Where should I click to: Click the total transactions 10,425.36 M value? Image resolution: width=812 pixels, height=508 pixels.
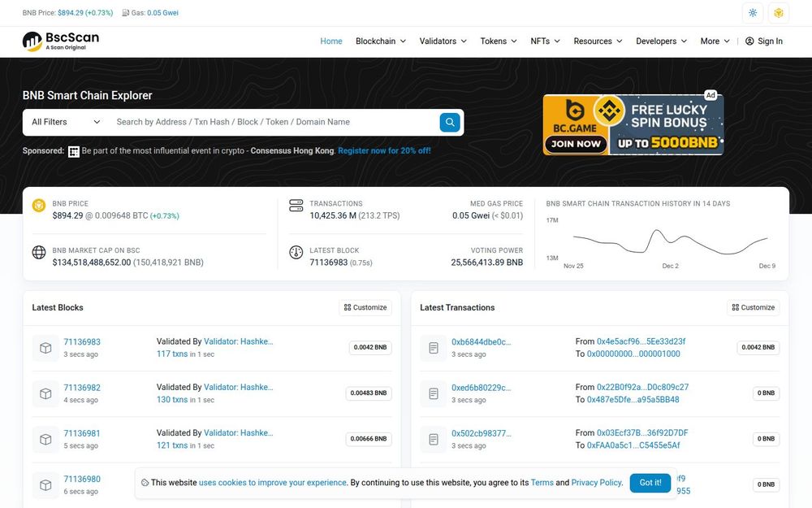pyautogui.click(x=333, y=215)
